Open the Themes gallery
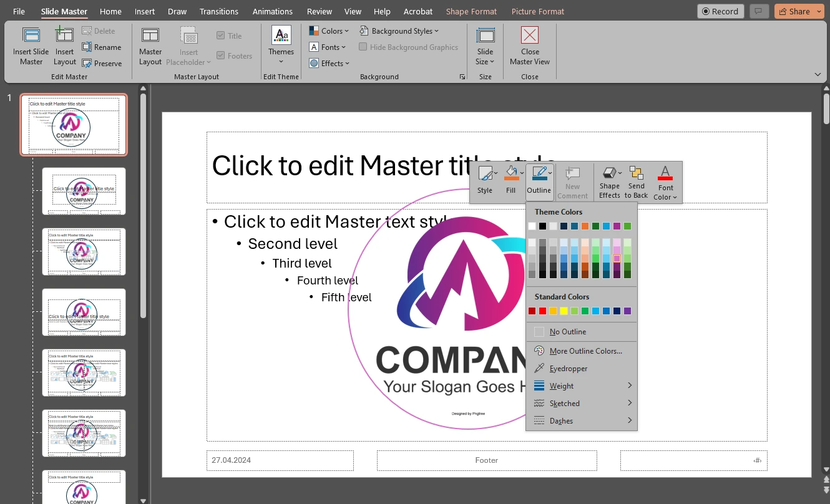This screenshot has width=830, height=504. click(280, 45)
